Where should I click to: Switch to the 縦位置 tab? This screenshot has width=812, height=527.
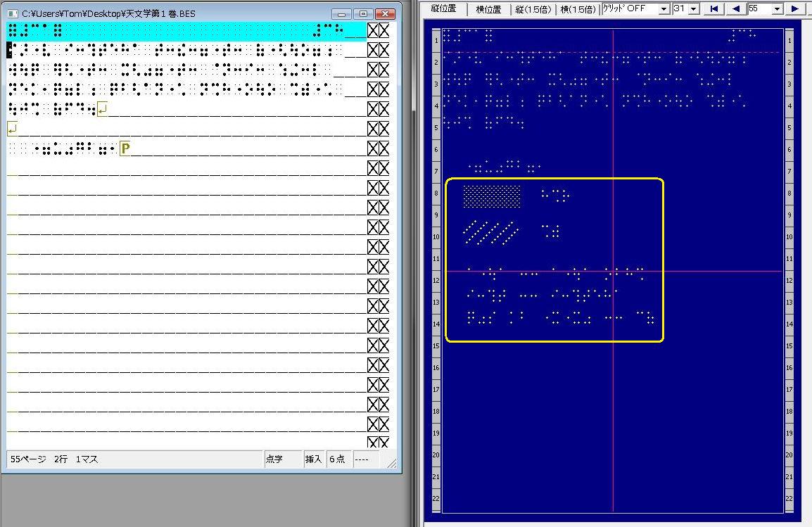pos(443,9)
